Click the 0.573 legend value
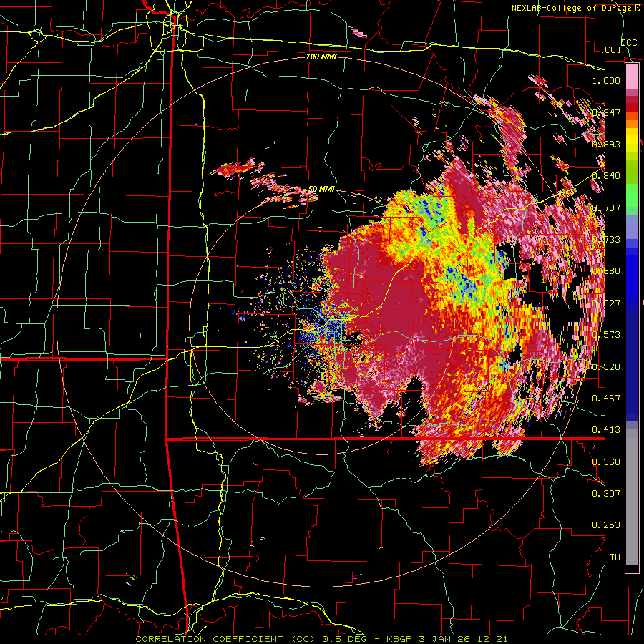Screen dimensions: 644x644 [606, 334]
